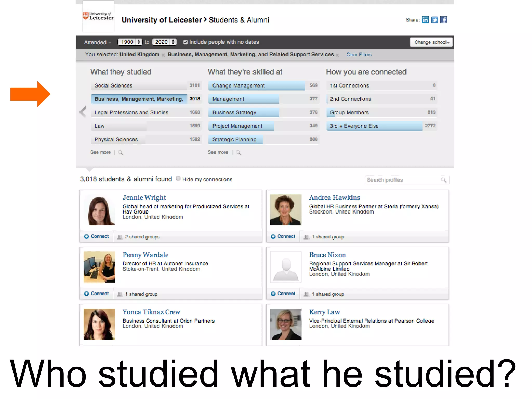The width and height of the screenshot is (532, 399).
Task: Search icon under What they're skilled at
Action: [x=238, y=152]
